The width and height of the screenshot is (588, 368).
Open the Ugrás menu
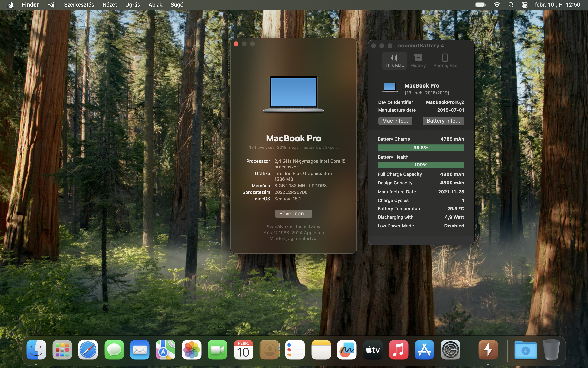click(x=133, y=5)
